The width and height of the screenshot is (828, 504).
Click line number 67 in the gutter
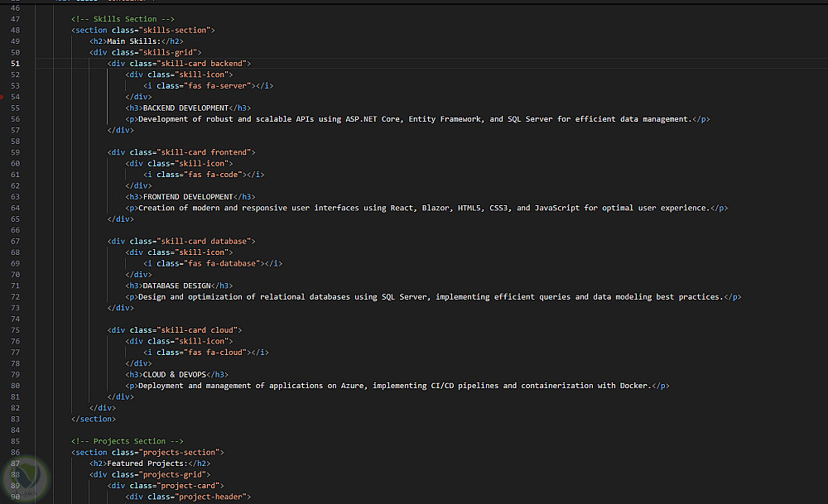pyautogui.click(x=17, y=241)
